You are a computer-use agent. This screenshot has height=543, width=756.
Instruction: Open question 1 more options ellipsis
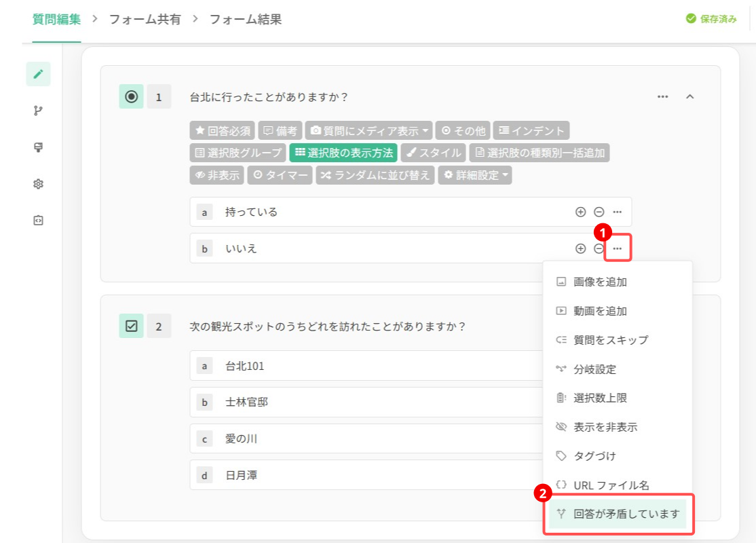(x=663, y=97)
